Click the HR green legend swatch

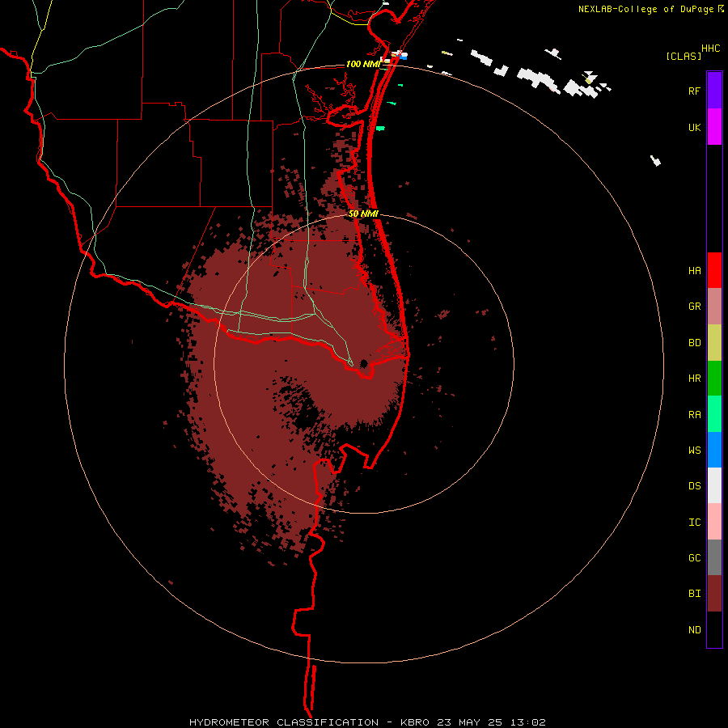coord(714,379)
